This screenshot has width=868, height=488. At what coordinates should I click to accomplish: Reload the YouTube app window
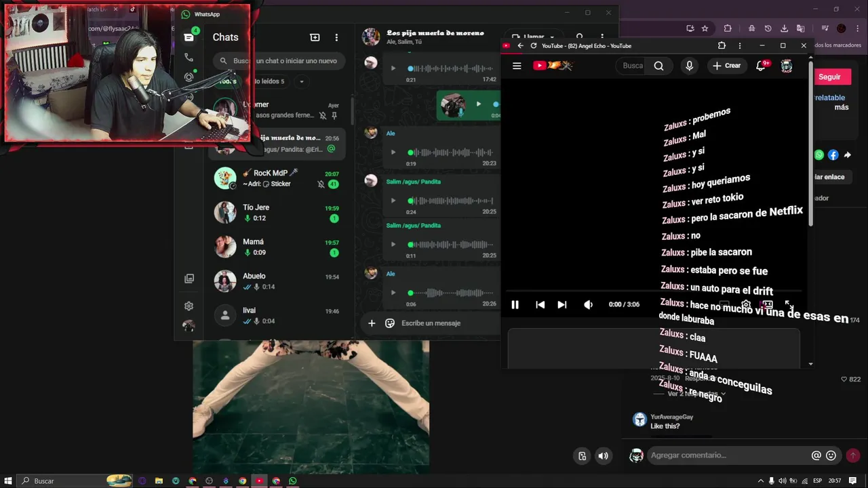534,45
